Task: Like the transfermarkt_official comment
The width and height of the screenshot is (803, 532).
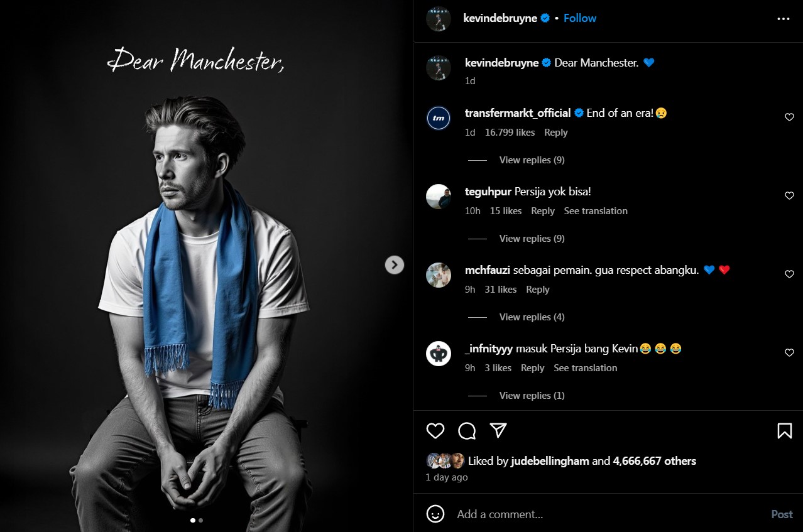Action: tap(790, 117)
